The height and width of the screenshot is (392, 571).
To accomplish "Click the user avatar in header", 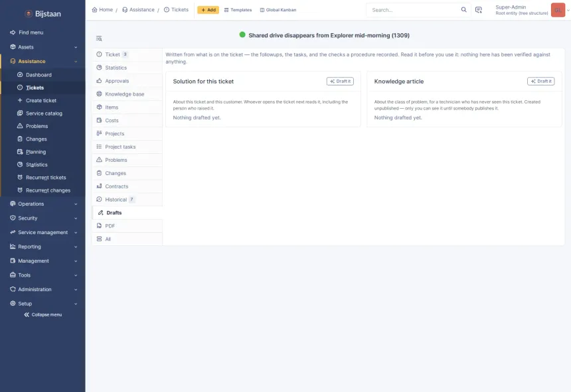I will click(558, 10).
